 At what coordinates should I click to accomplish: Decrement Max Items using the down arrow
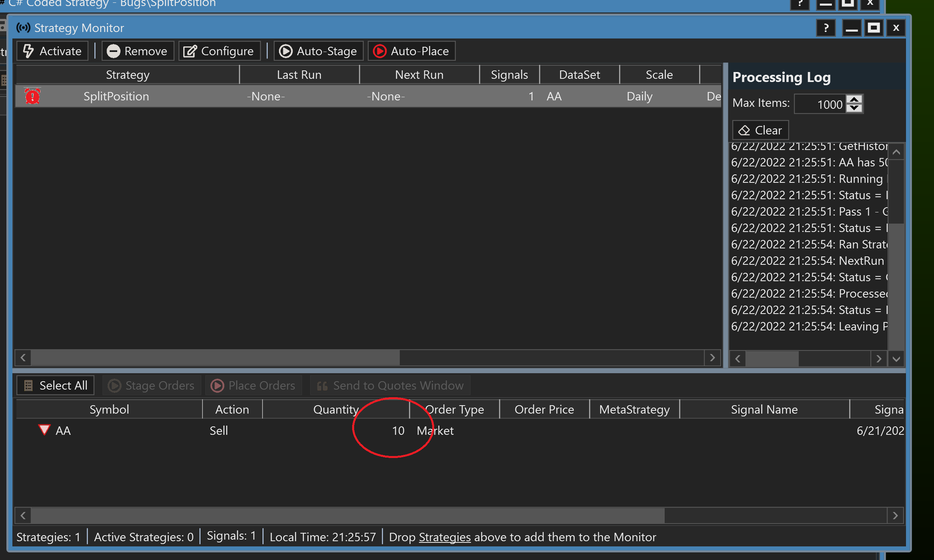(x=854, y=108)
